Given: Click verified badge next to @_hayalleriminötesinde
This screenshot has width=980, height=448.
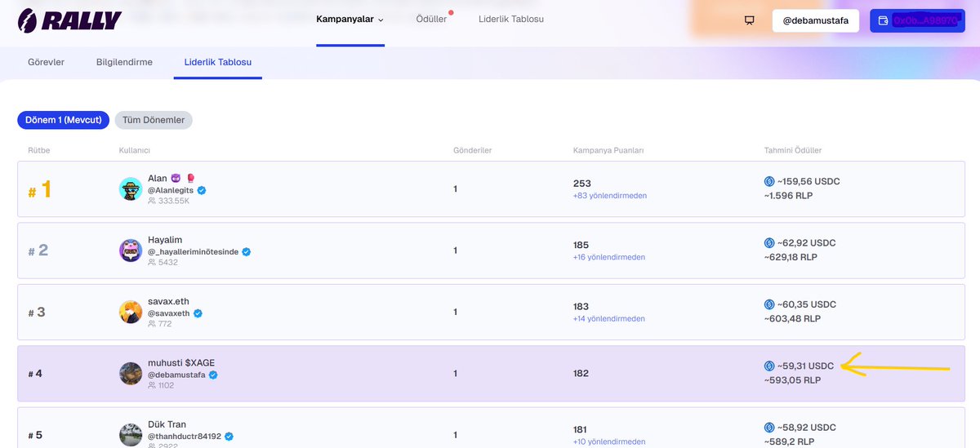Looking at the screenshot, I should 246,252.
